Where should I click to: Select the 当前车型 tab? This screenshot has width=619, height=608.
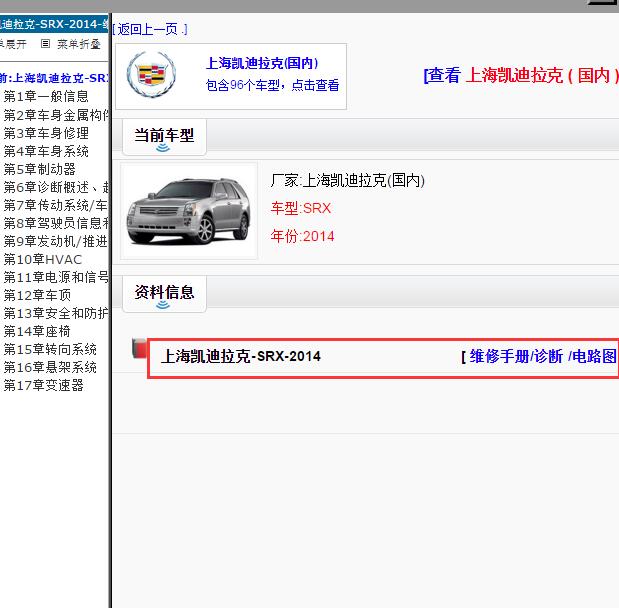tap(164, 137)
